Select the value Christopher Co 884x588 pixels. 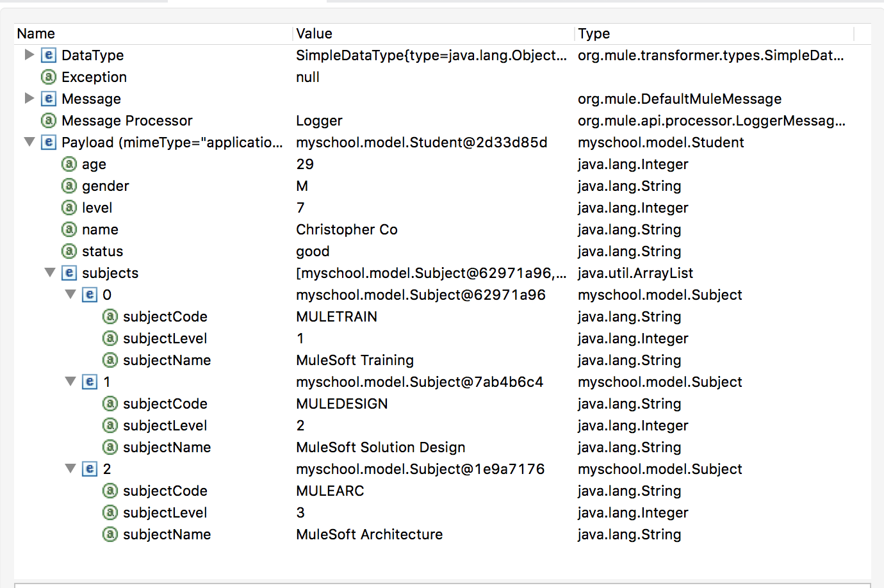click(347, 229)
